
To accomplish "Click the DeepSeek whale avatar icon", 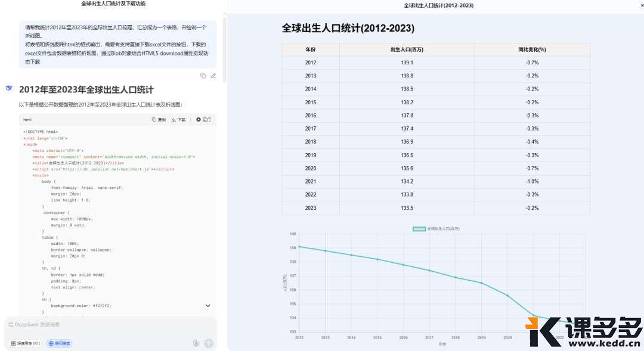I will click(x=9, y=88).
